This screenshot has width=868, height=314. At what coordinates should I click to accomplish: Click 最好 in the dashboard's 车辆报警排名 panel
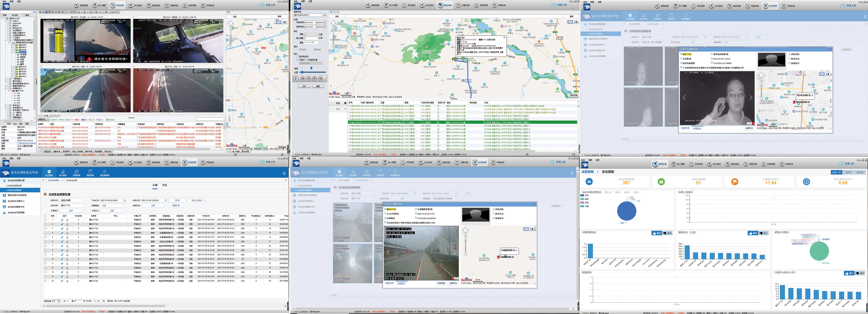(x=656, y=233)
